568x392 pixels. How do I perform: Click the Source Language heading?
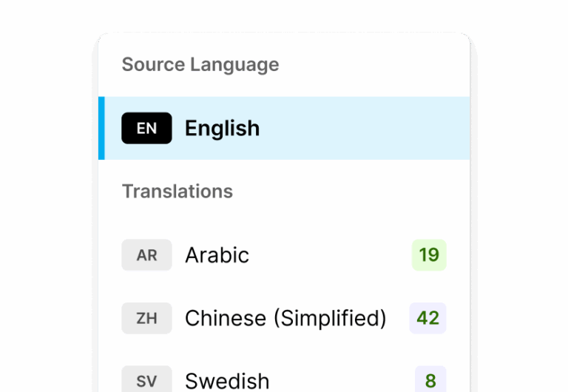tap(200, 64)
